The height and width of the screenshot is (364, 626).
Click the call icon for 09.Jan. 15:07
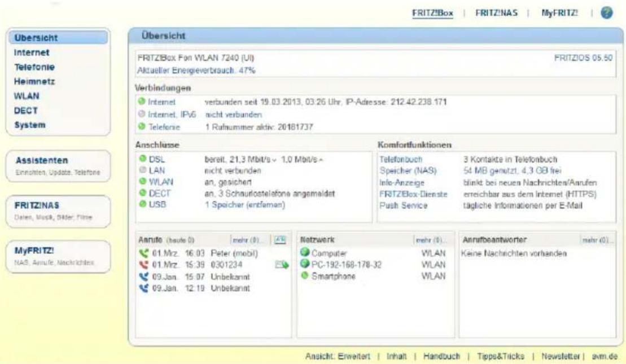click(144, 276)
